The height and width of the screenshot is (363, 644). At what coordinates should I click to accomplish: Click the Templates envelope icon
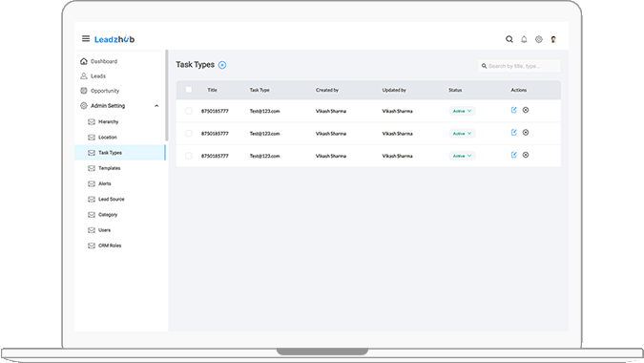(x=92, y=168)
